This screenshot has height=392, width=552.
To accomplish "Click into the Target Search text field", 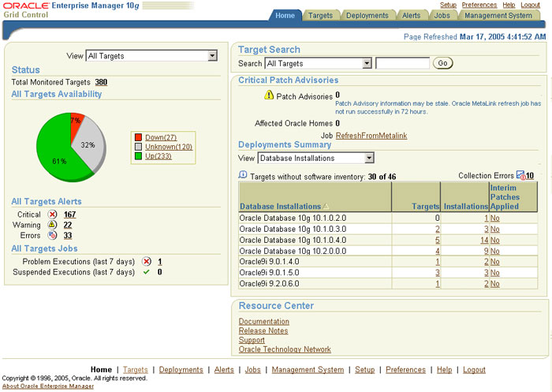I will click(402, 63).
